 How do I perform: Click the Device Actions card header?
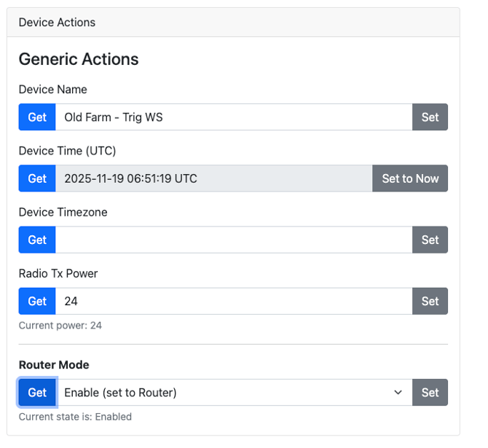pyautogui.click(x=233, y=23)
